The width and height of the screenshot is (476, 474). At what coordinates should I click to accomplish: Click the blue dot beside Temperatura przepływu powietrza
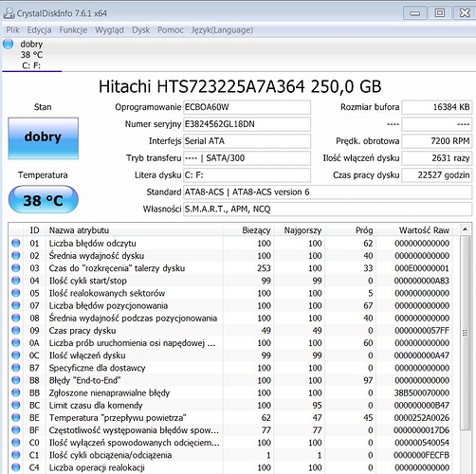pyautogui.click(x=16, y=417)
